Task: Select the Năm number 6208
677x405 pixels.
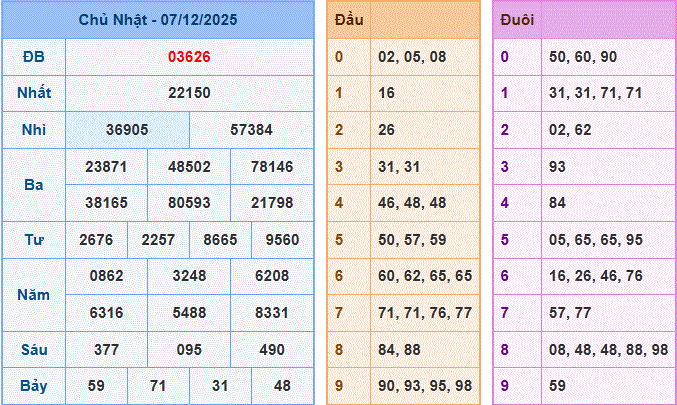Action: tap(272, 276)
